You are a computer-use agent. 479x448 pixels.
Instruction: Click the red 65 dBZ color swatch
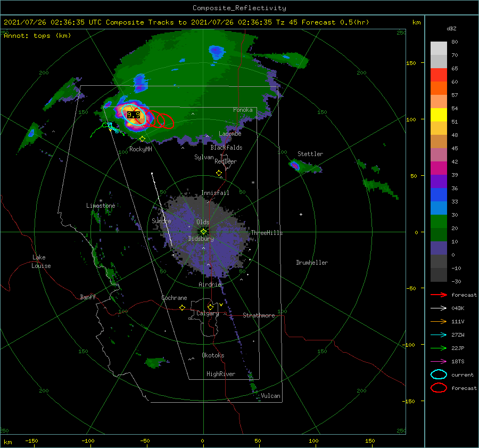point(439,75)
